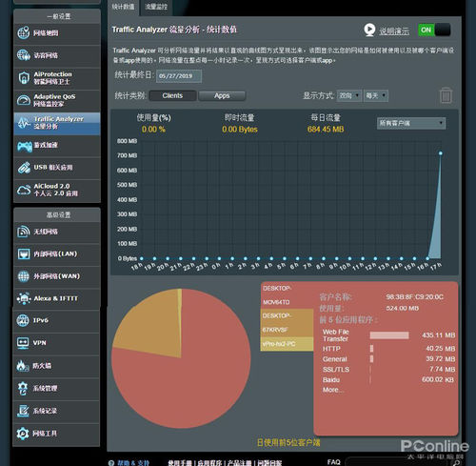This screenshot has height=466, width=476.
Task: Click the 684.45 MB daily traffic value
Action: (326, 130)
